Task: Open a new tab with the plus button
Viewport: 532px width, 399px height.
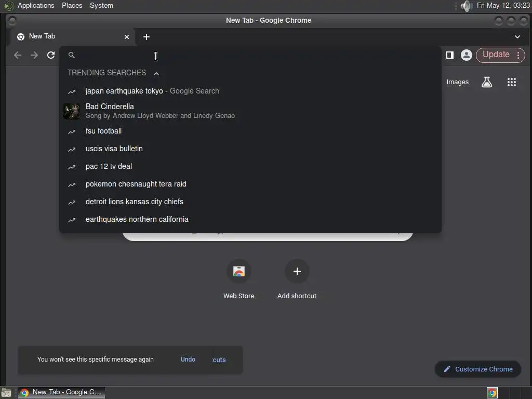Action: tap(146, 37)
